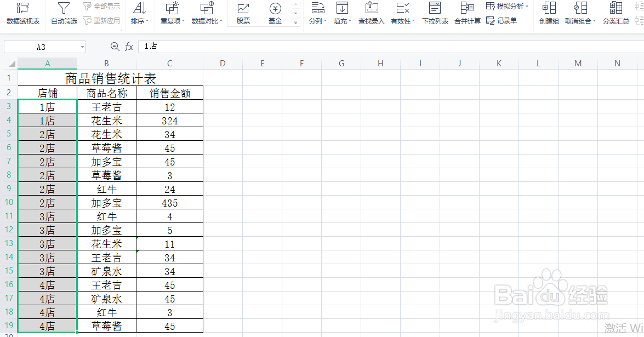This screenshot has width=644, height=337.
Task: Select column B header
Action: click(106, 64)
